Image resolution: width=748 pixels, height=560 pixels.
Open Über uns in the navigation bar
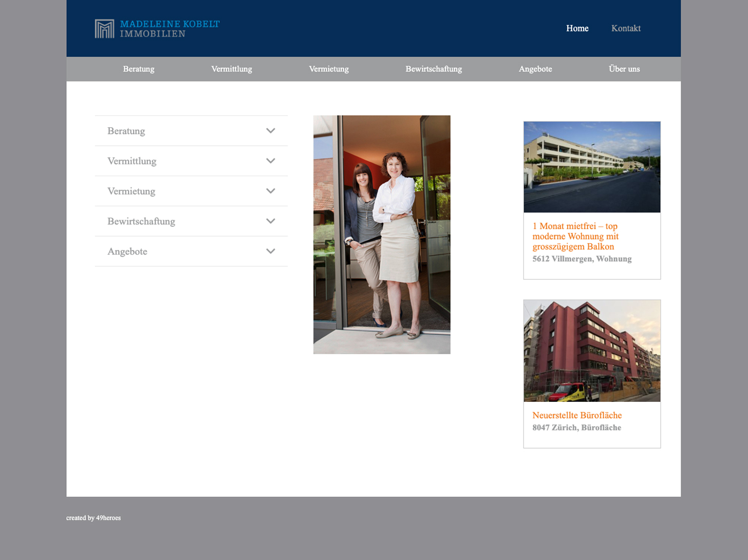pyautogui.click(x=624, y=69)
